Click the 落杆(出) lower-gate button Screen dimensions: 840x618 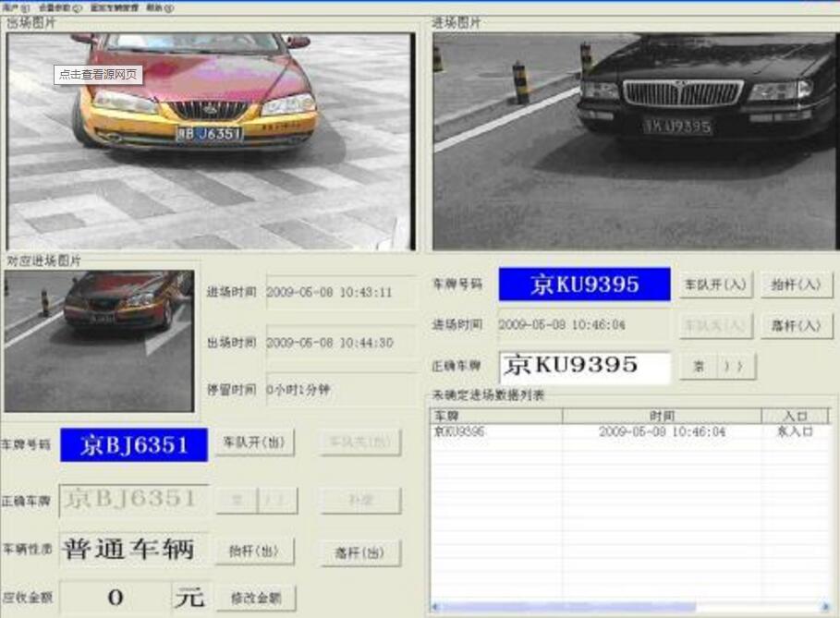click(x=360, y=551)
